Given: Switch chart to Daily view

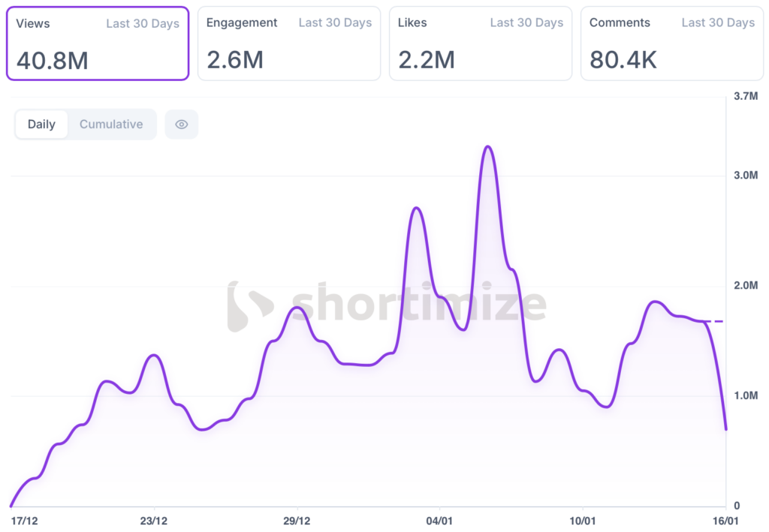Looking at the screenshot, I should click(x=41, y=125).
